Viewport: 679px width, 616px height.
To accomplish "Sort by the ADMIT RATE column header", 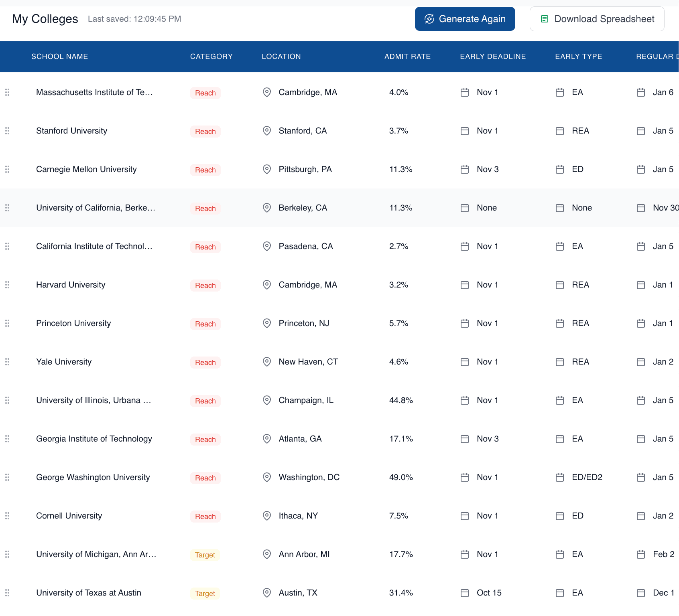I will pos(407,56).
